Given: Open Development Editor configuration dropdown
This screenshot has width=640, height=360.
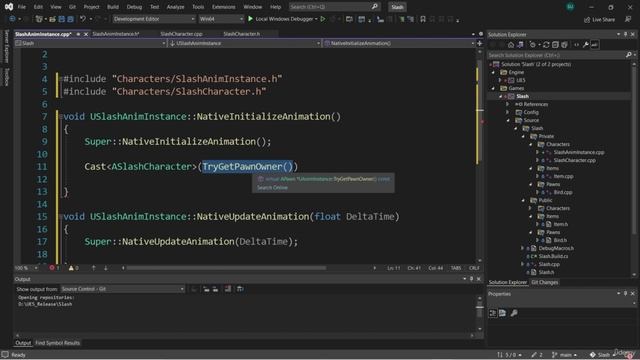Looking at the screenshot, I should click(x=154, y=19).
